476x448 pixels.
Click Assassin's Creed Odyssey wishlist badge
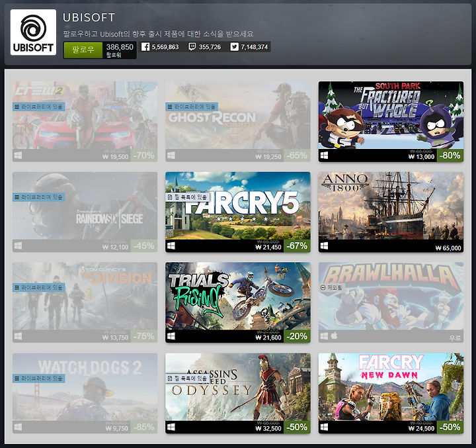pos(187,379)
